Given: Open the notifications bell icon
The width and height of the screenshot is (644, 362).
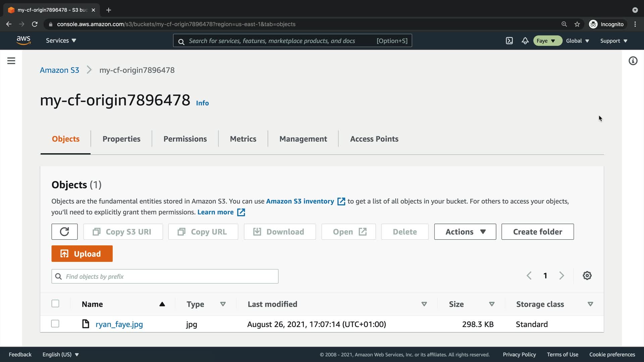Looking at the screenshot, I should point(525,41).
